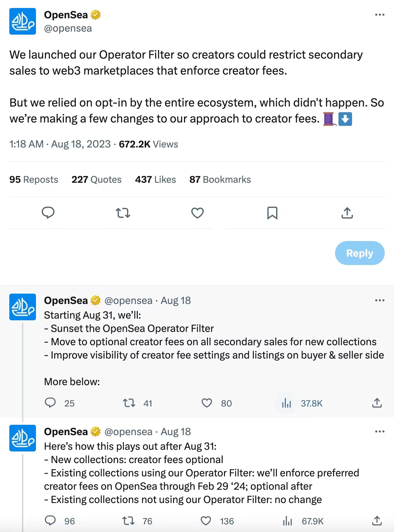
Task: Open the share icon on the main tweet
Action: pos(347,213)
